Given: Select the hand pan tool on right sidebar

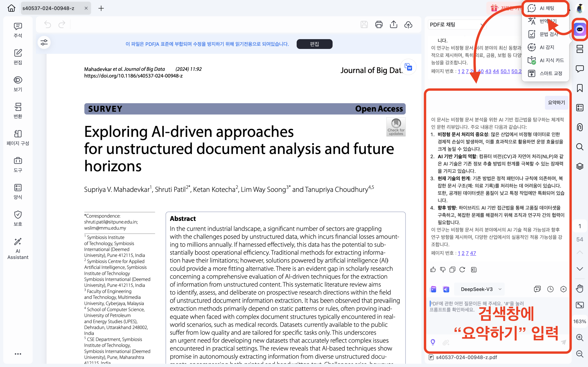Looking at the screenshot, I should point(580,288).
